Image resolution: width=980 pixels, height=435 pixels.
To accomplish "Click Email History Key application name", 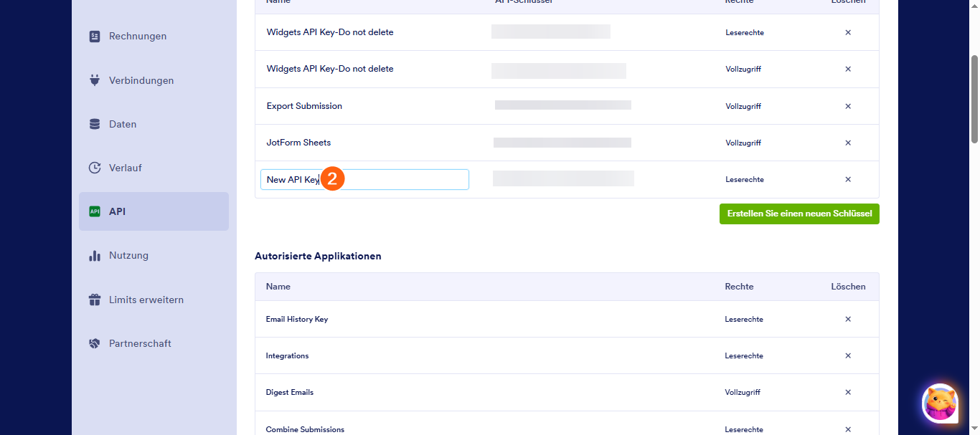I will [x=297, y=319].
